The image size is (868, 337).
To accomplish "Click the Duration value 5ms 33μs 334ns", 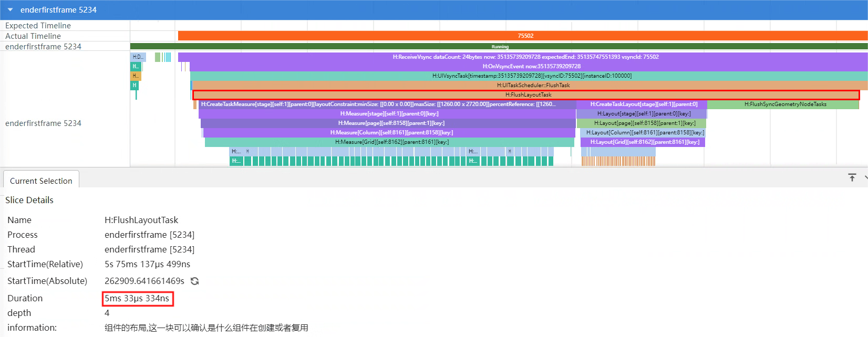I will [137, 298].
